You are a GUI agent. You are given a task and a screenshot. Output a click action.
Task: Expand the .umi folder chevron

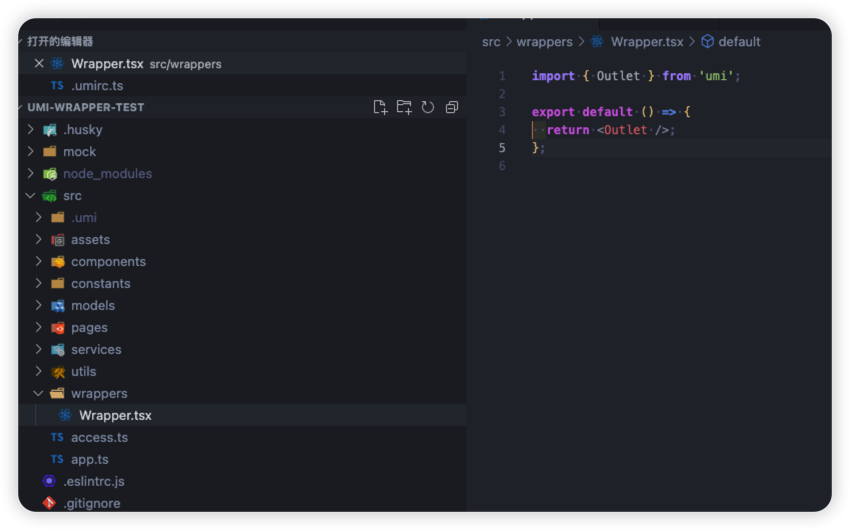(x=38, y=217)
